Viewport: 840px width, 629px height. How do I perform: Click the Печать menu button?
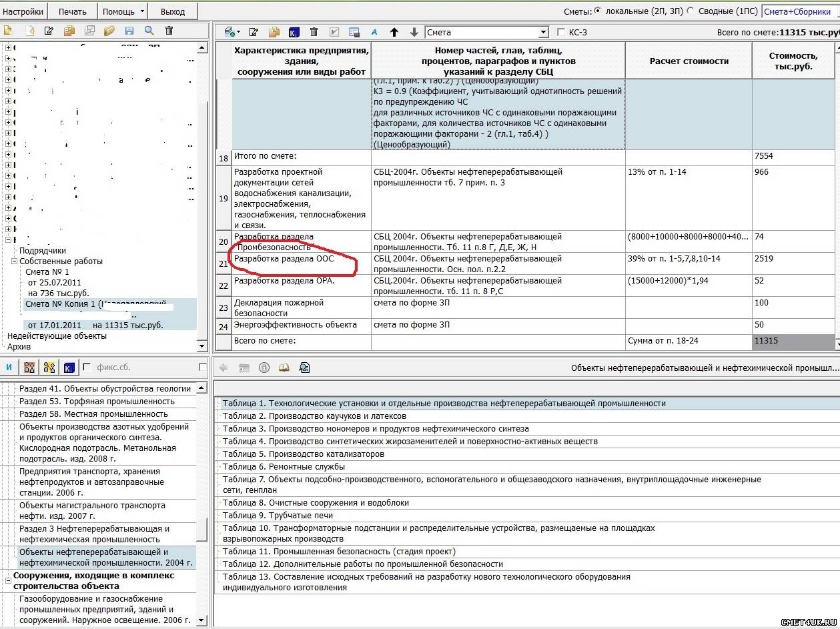point(73,11)
